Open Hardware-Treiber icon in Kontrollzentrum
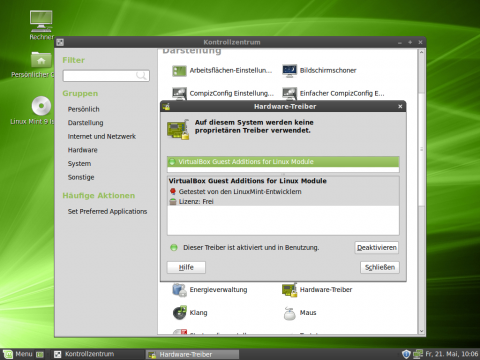Image resolution: width=480 pixels, height=360 pixels. (289, 290)
